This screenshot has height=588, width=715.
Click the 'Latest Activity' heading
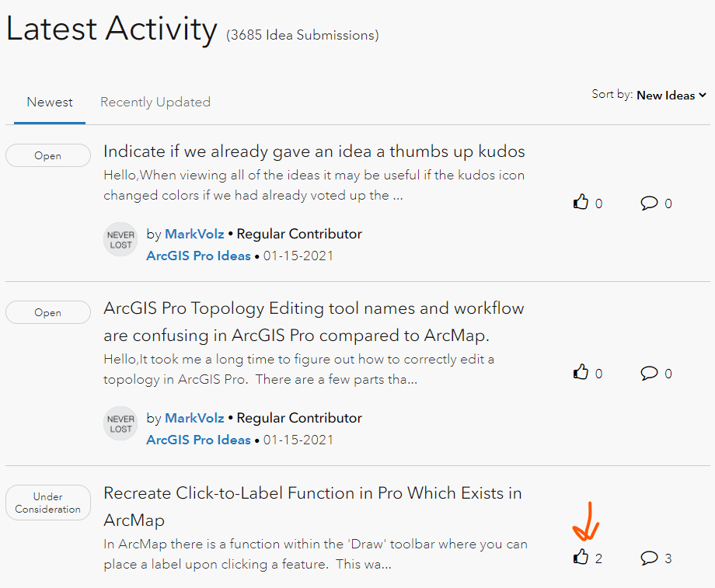click(112, 29)
